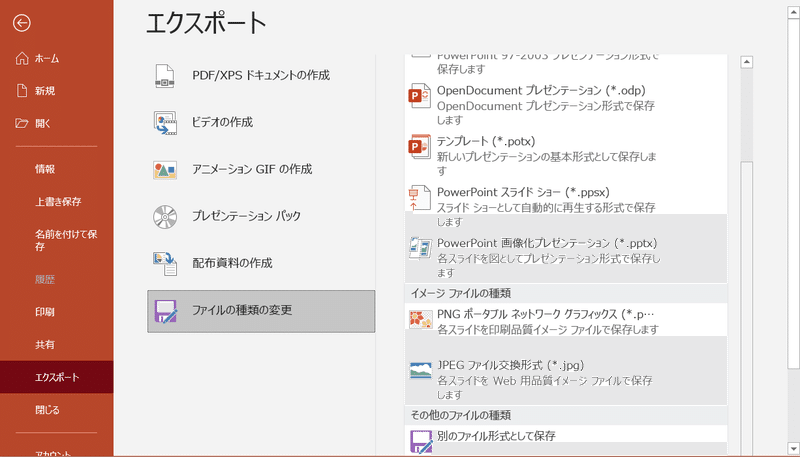This screenshot has width=800, height=457.
Task: Click the New document icon
Action: point(22,91)
